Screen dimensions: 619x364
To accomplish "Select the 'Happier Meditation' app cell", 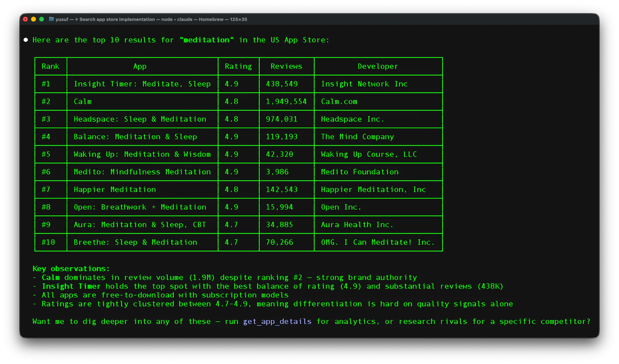I will [x=115, y=189].
